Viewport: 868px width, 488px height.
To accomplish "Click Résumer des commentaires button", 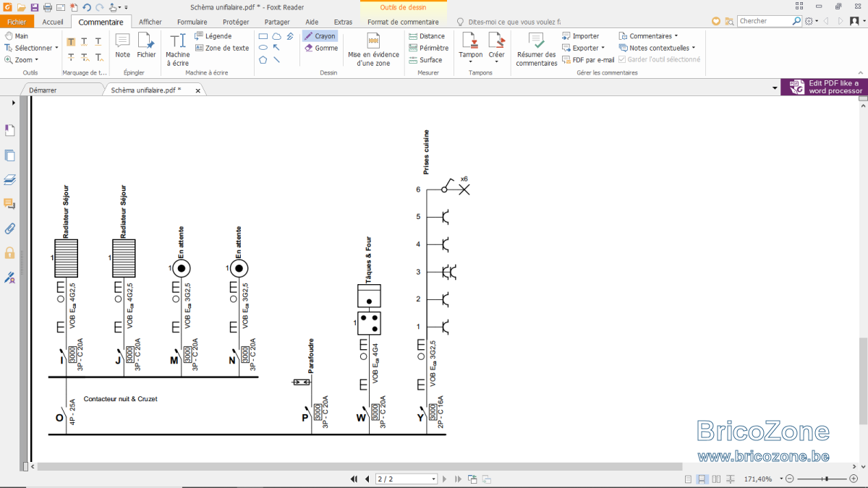I will tap(537, 49).
